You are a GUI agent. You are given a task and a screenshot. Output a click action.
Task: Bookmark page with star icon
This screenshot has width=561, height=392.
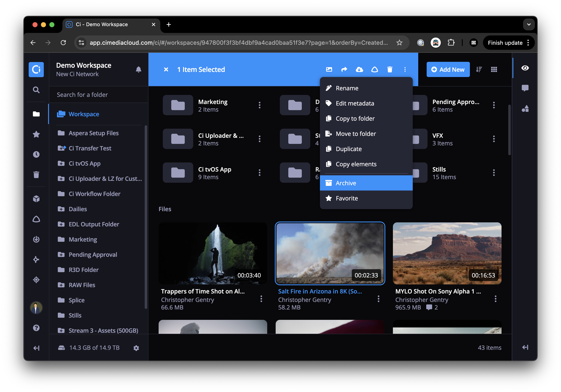[x=399, y=43]
